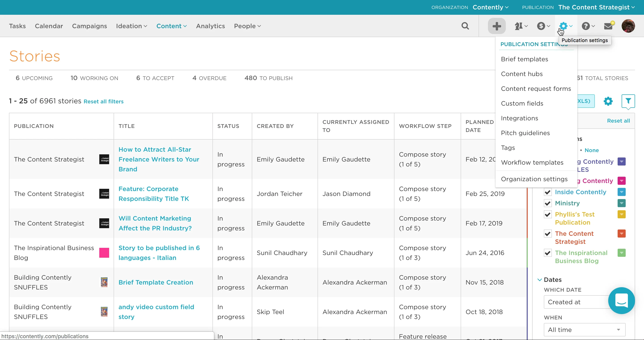Viewport: 644px width, 340px height.
Task: Click publication thumbnail in How to Attract row
Action: [x=104, y=159]
